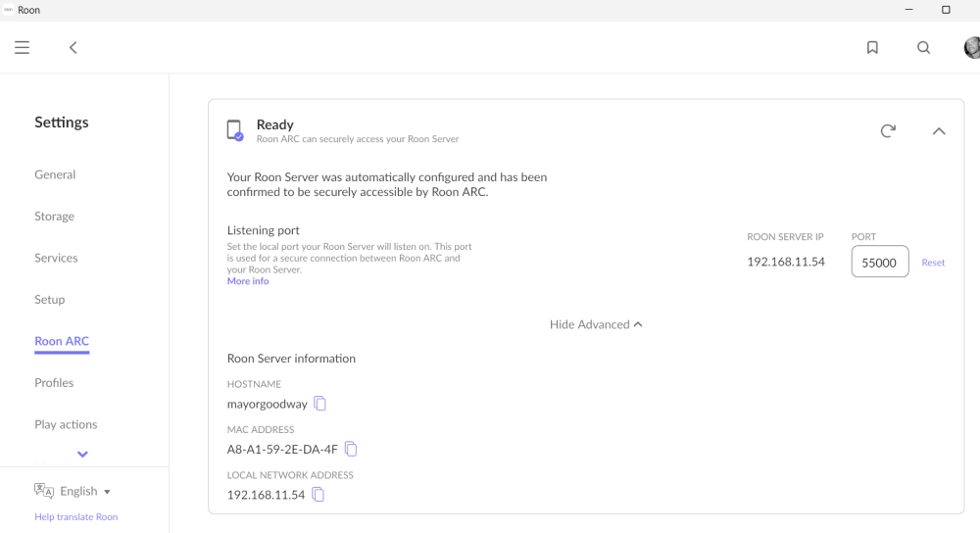Screen dimensions: 980x533
Task: Open Help translate Roon link
Action: (76, 516)
